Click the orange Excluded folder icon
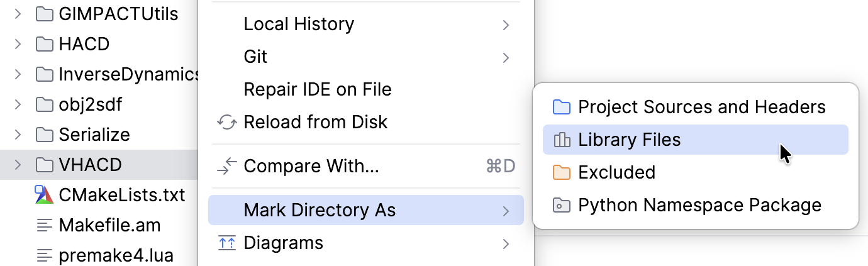 (x=561, y=172)
